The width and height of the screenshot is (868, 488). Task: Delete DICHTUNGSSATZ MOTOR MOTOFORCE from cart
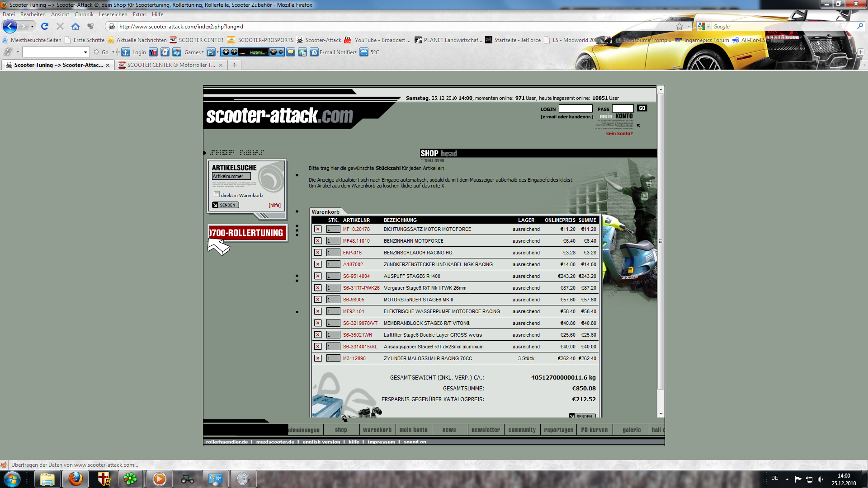click(x=318, y=229)
